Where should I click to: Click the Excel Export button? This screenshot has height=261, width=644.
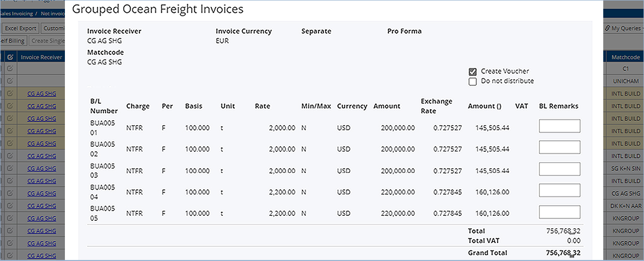[21, 29]
